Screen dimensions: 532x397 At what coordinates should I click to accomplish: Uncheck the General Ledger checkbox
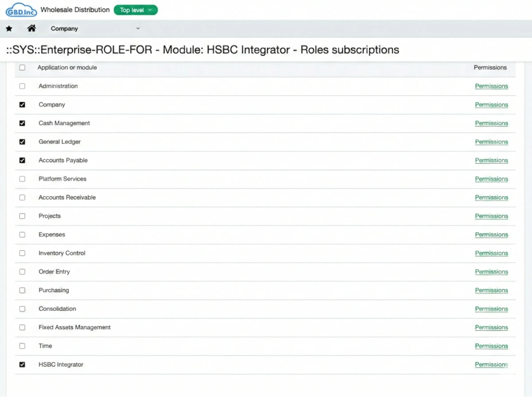point(22,142)
